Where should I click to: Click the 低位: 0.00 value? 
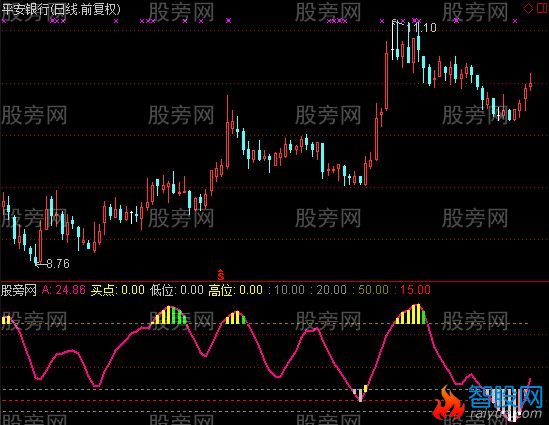coord(177,290)
